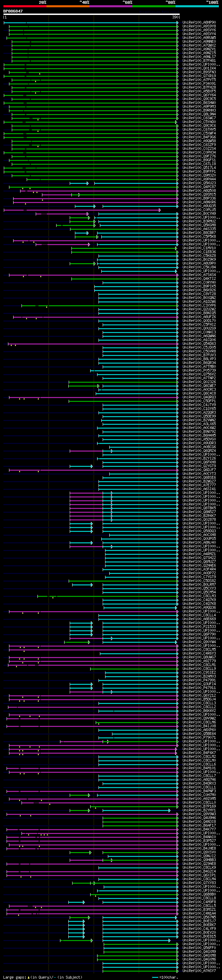Click label UniRef100_C0Z2S4
This screenshot has width=222, height=980.
199,149
